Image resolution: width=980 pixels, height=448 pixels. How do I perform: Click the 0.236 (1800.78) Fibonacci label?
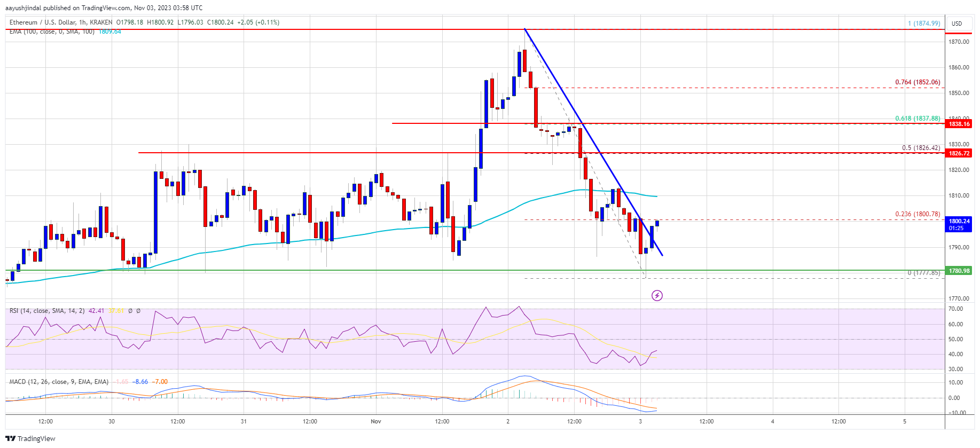[x=918, y=214]
